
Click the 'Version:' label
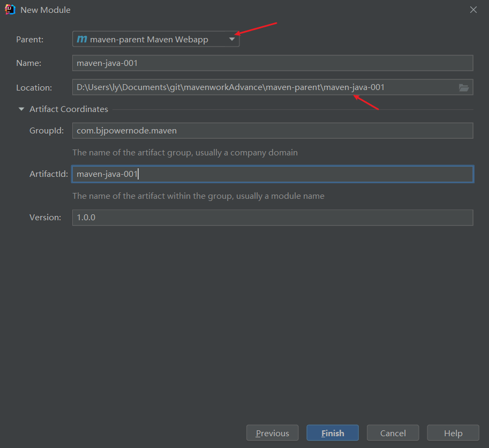coord(45,218)
